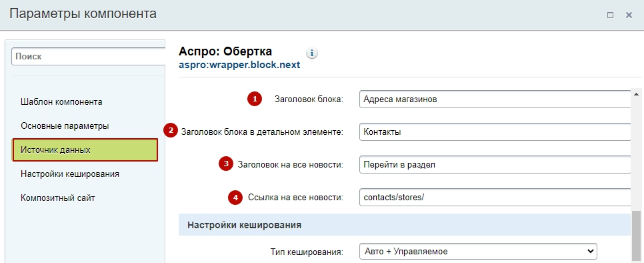Open Настройки кеширования in the sidebar
This screenshot has height=263, width=644.
coord(70,174)
